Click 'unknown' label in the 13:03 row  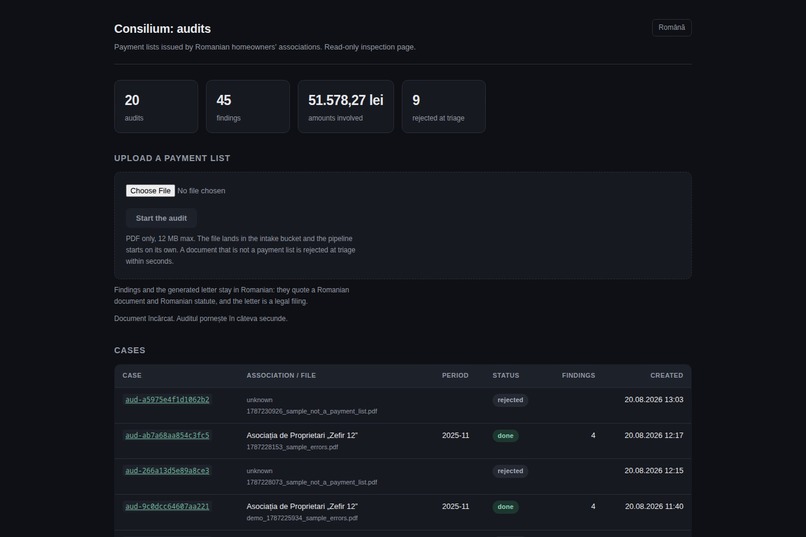point(260,400)
